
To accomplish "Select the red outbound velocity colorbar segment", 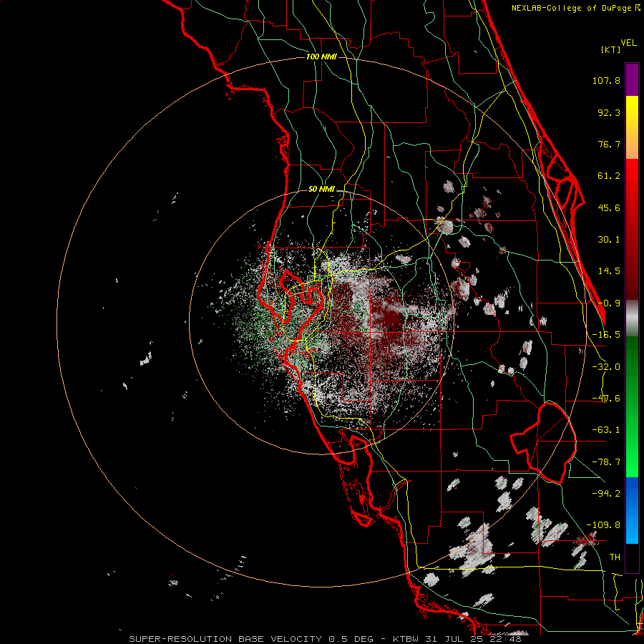I will pos(632,229).
